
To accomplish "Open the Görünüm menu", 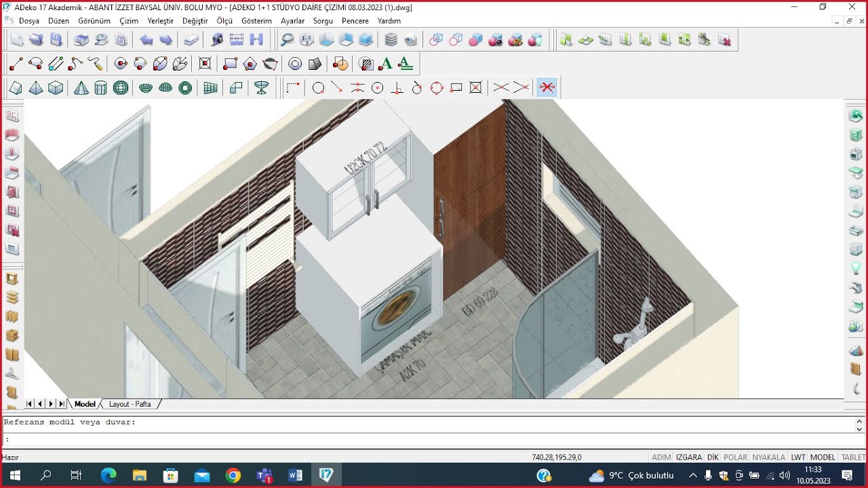I will [94, 21].
